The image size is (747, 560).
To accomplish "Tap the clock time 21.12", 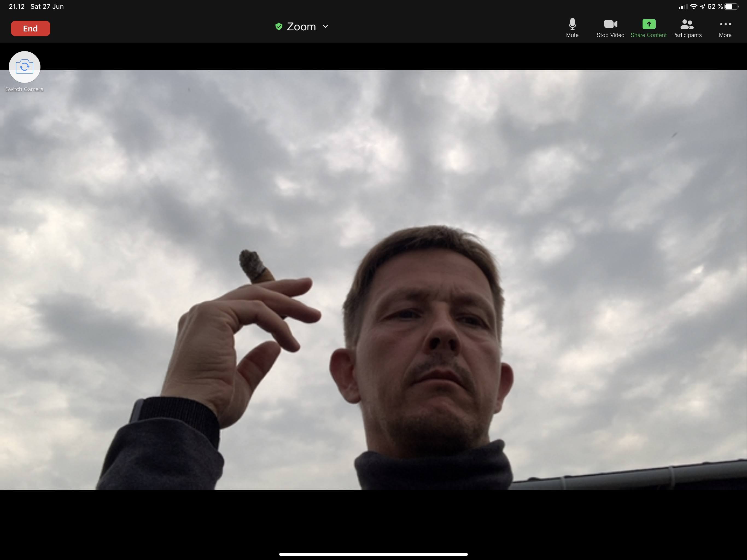I will (x=17, y=6).
